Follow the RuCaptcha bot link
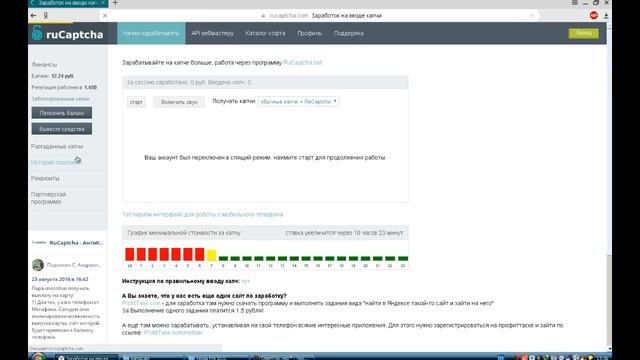Viewport: 640px width, 360px height. [x=302, y=62]
